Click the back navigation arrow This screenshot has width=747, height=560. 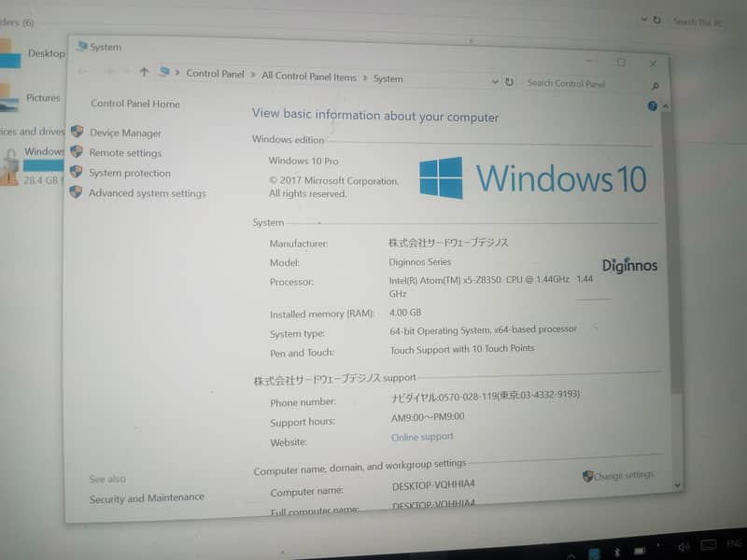point(82,71)
